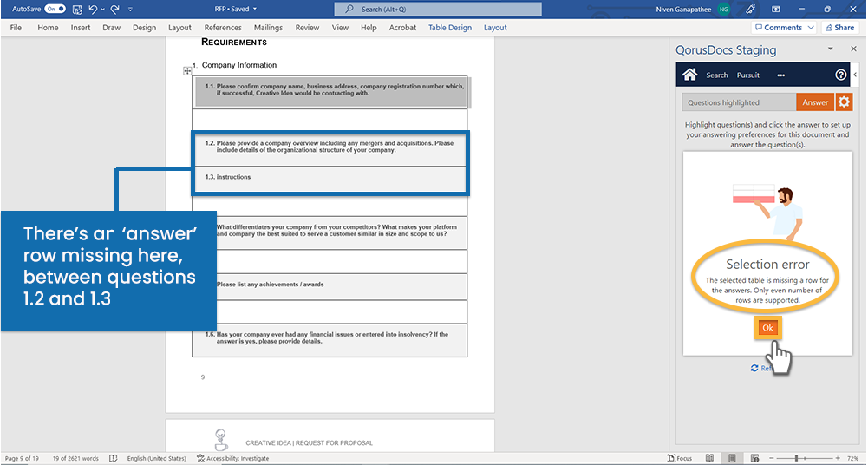
Task: Click the Company Information heading
Action: pyautogui.click(x=239, y=65)
